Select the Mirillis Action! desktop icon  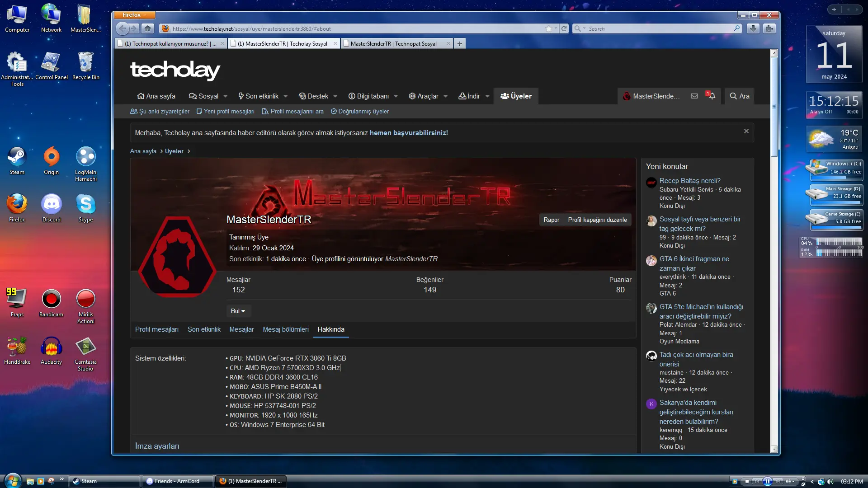(x=85, y=306)
